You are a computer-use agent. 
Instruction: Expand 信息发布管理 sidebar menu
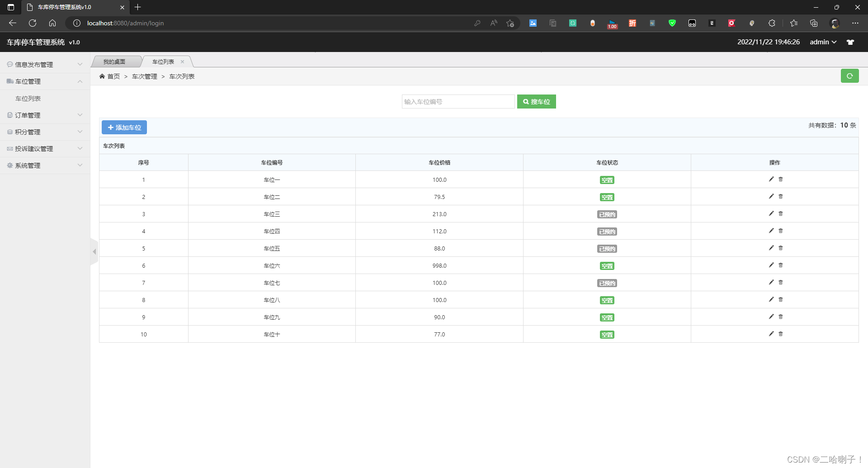[x=45, y=65]
